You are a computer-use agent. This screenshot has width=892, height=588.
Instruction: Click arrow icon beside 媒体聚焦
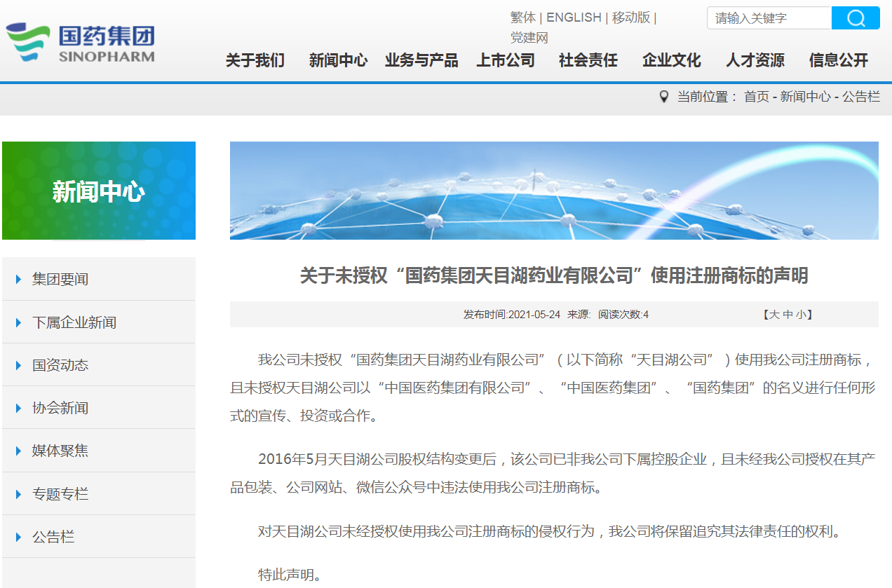pyautogui.click(x=19, y=451)
